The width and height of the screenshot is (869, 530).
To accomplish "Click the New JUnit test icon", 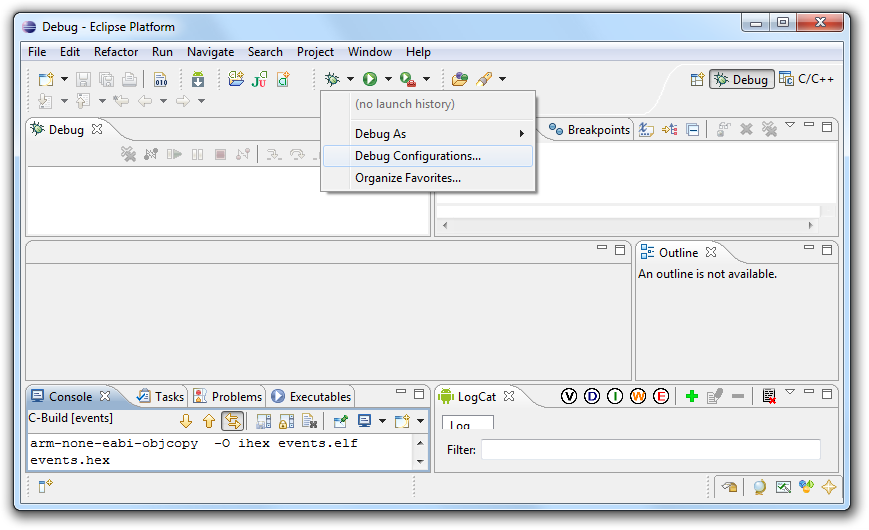I will tap(259, 79).
